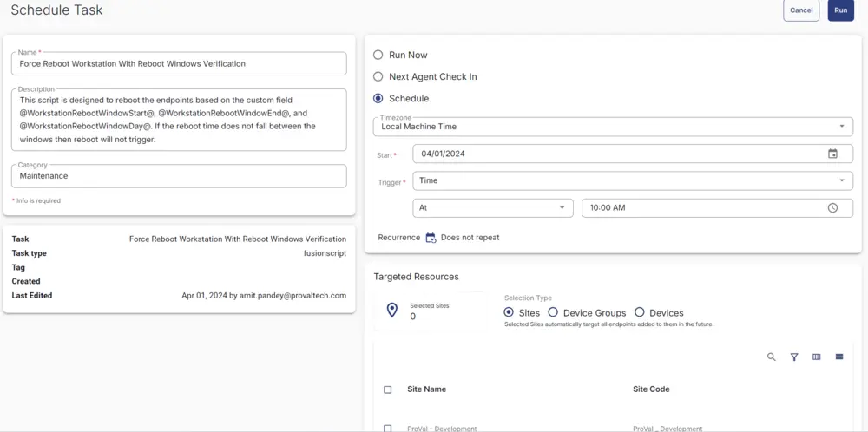868x432 pixels.
Task: Choose Device Groups selection type
Action: point(552,312)
